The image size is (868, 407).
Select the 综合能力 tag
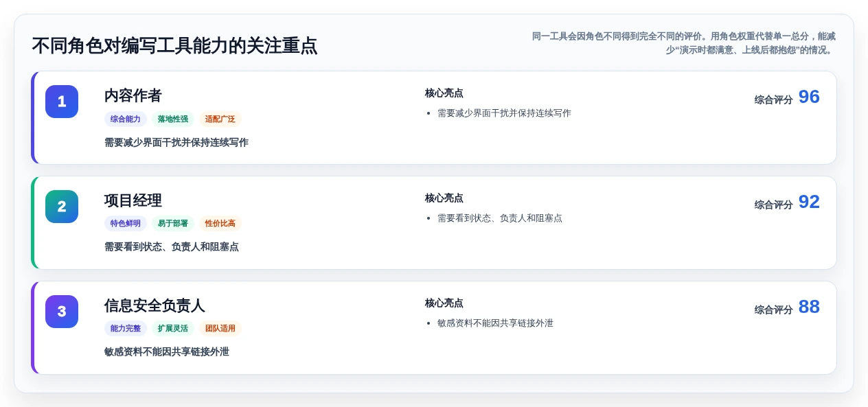click(126, 119)
